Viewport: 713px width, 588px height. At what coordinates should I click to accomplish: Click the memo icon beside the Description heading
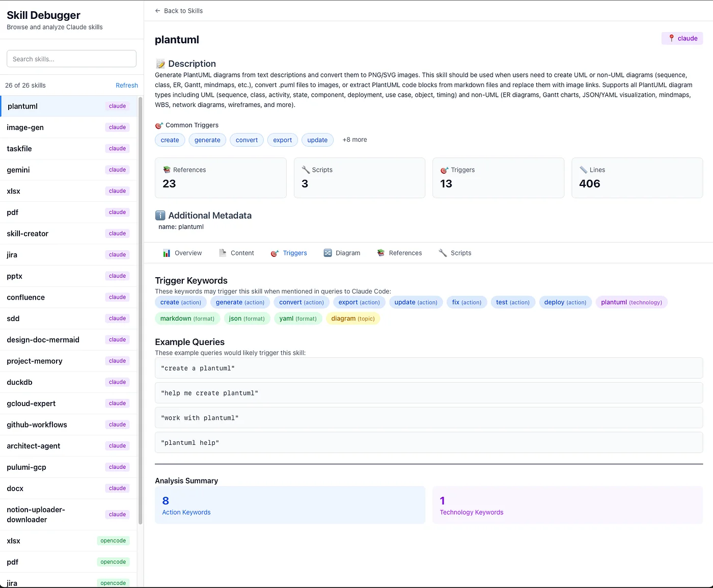point(160,63)
